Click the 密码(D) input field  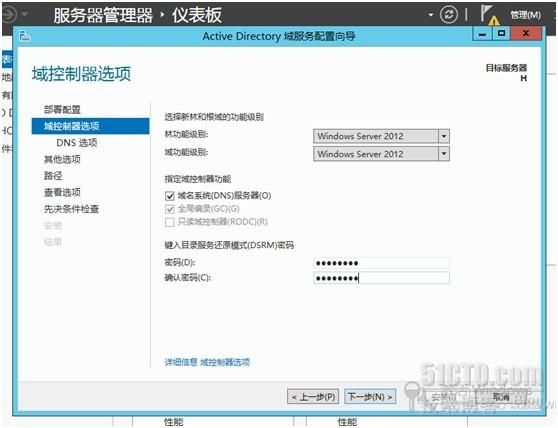pyautogui.click(x=381, y=263)
